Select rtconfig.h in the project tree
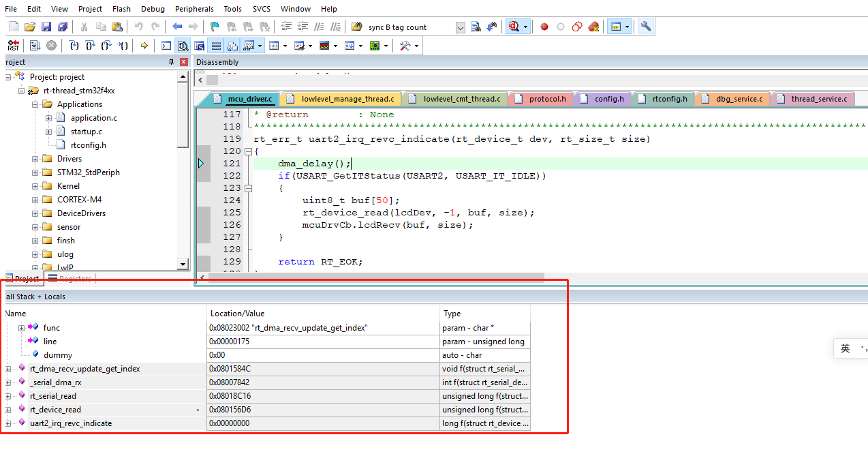The image size is (868, 454). (x=88, y=145)
